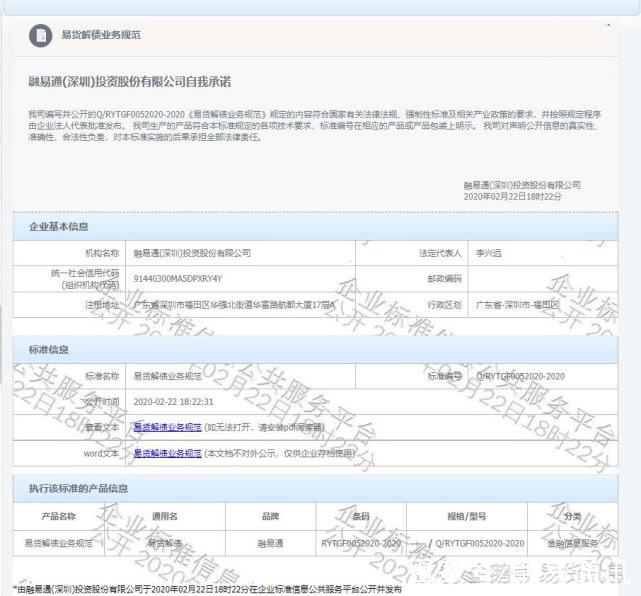Image resolution: width=641 pixels, height=596 pixels.
Task: Select legal representative name 李兴远
Action: 489,253
